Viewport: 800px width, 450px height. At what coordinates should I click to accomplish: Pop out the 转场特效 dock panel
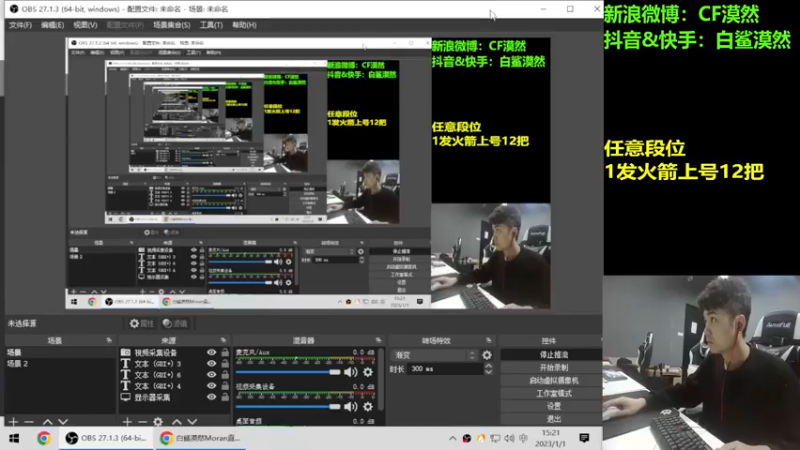489,340
